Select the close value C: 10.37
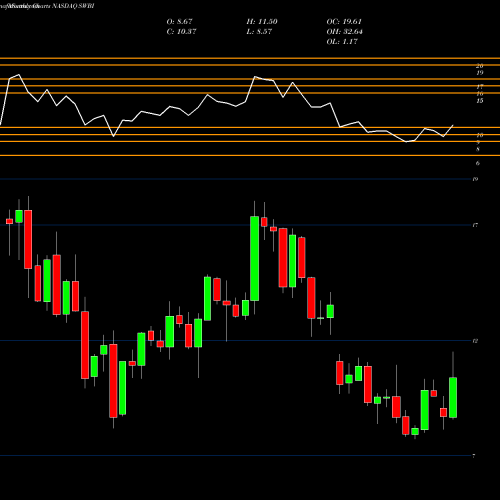The height and width of the screenshot is (500, 500). coord(181,32)
